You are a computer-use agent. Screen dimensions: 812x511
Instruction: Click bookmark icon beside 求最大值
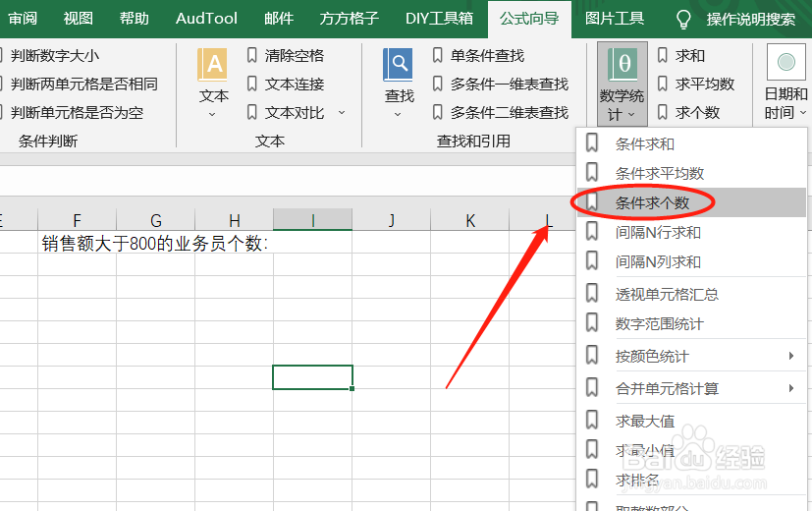pos(592,421)
